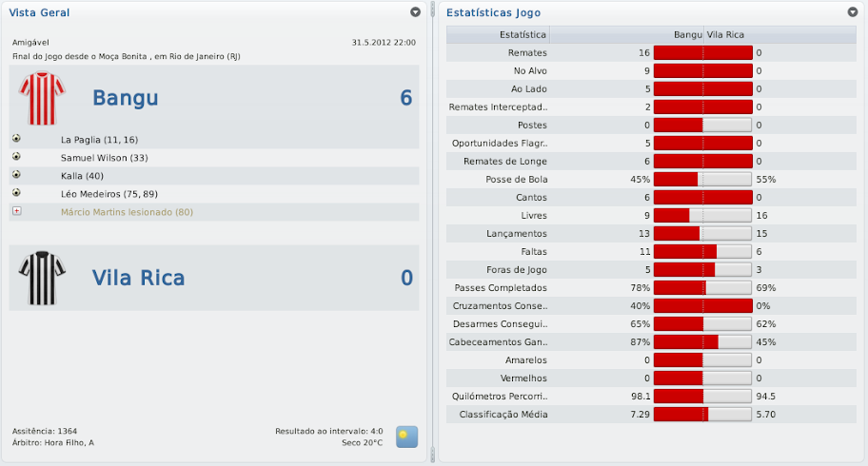Click the Posse de Bola possession bar
Viewport: 868px width, 466px height.
(702, 179)
